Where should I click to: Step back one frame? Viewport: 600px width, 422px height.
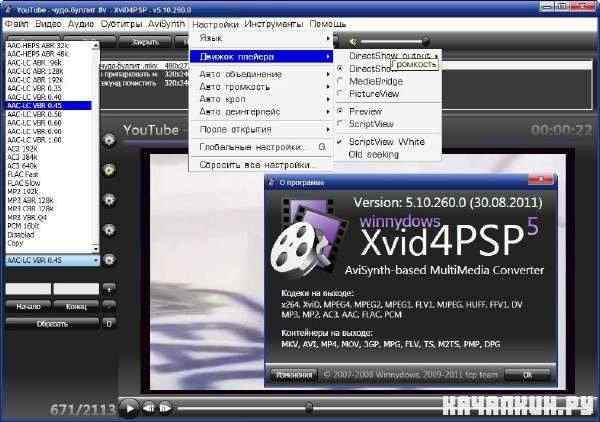click(x=149, y=408)
